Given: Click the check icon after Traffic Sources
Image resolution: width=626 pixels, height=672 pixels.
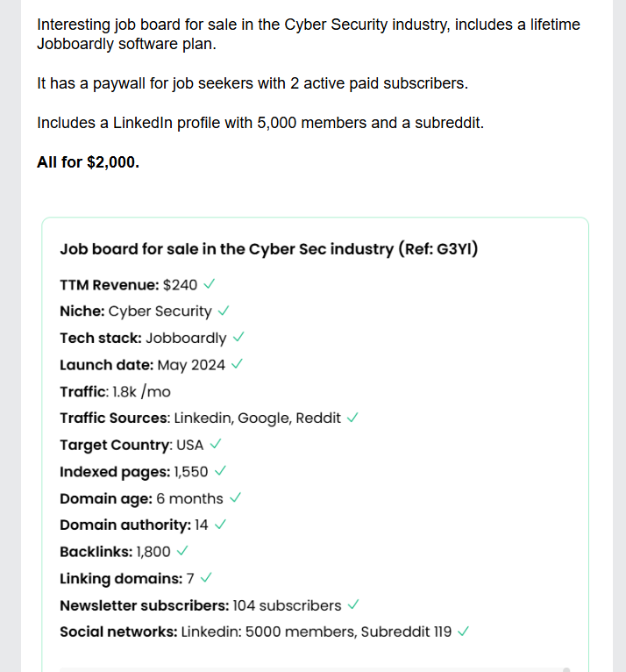Looking at the screenshot, I should click(352, 418).
